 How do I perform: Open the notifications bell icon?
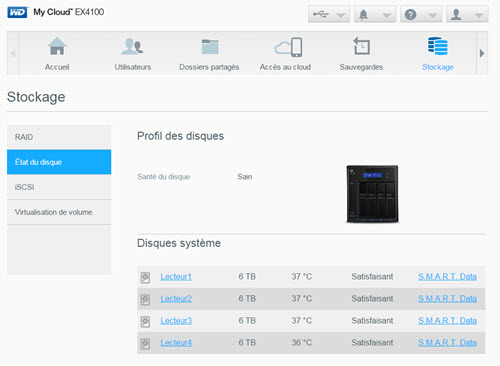coord(363,15)
